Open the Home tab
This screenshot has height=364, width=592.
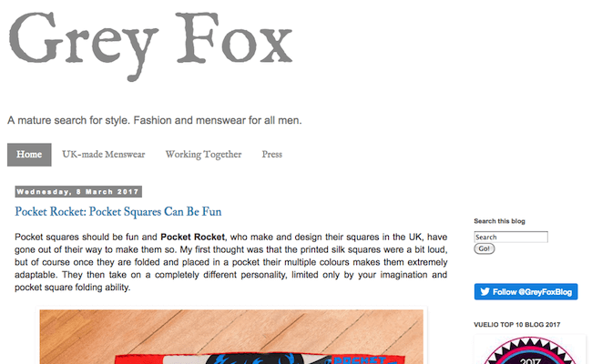(29, 155)
